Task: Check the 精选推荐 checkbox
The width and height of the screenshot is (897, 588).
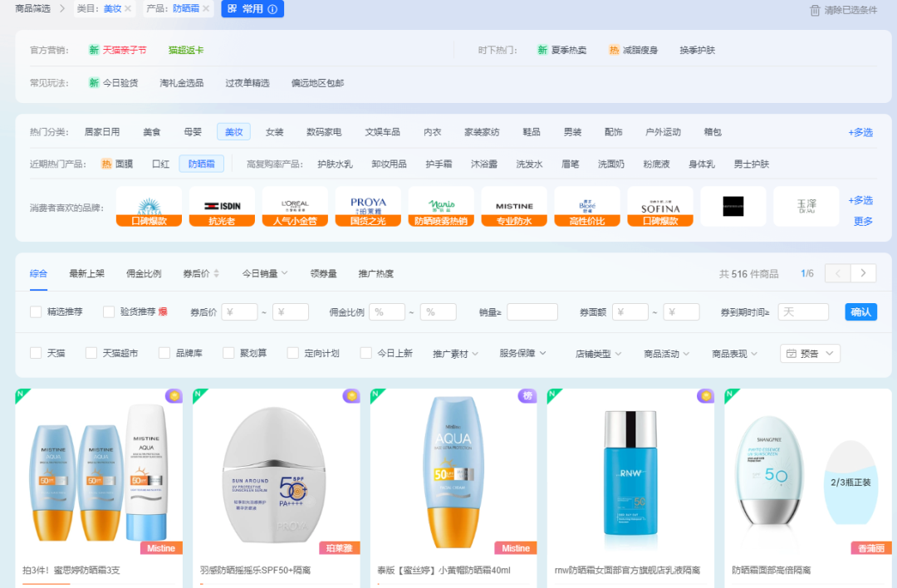Action: tap(36, 311)
